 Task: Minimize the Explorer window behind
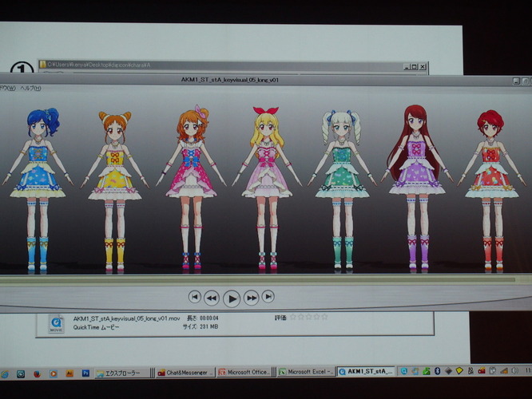(x=407, y=67)
